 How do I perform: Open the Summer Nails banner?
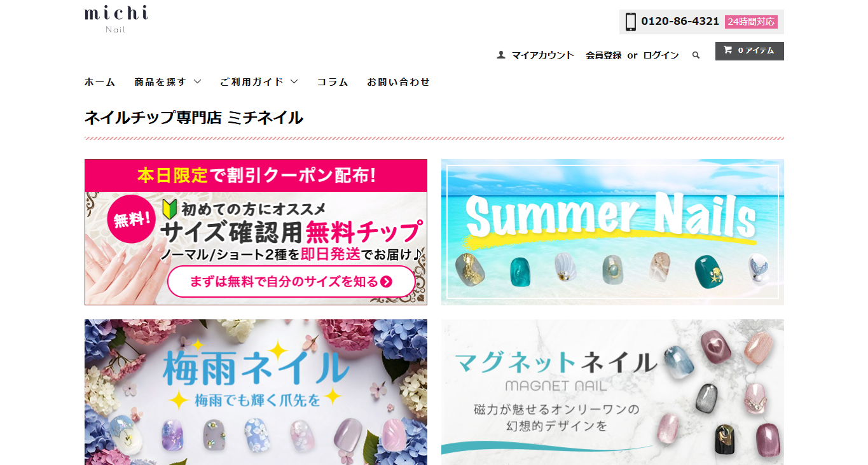612,232
